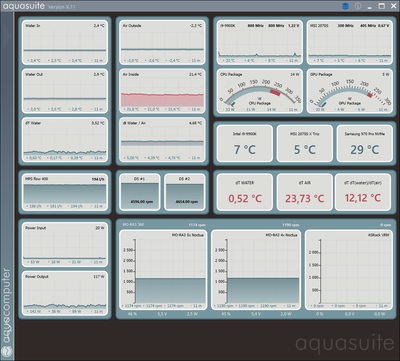Open the MO-RA3 5x Noctua fan chart

163,270
